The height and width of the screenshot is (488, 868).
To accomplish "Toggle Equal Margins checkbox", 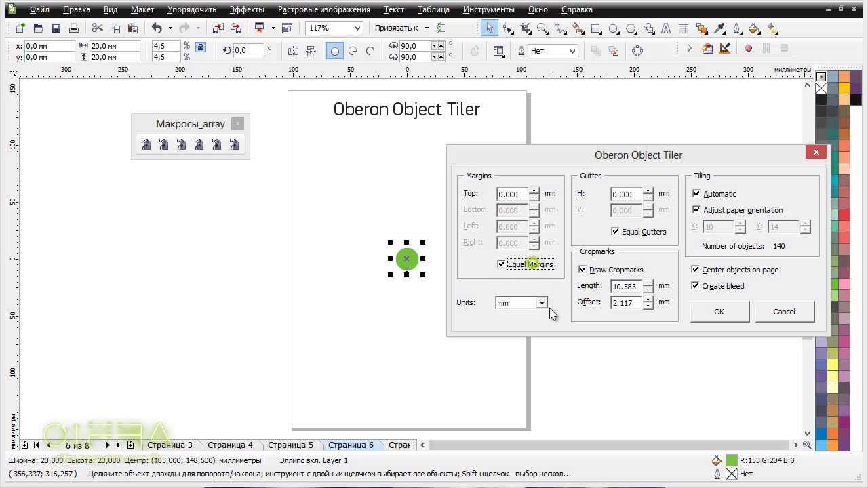I will pyautogui.click(x=501, y=264).
